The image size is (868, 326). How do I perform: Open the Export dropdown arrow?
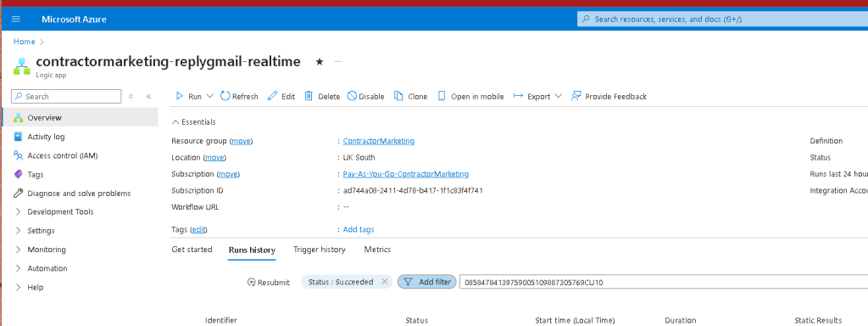tap(558, 96)
